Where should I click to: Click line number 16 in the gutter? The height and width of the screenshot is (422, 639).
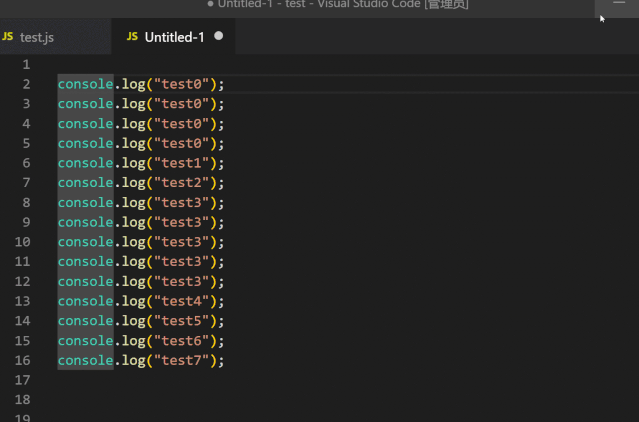coord(23,360)
